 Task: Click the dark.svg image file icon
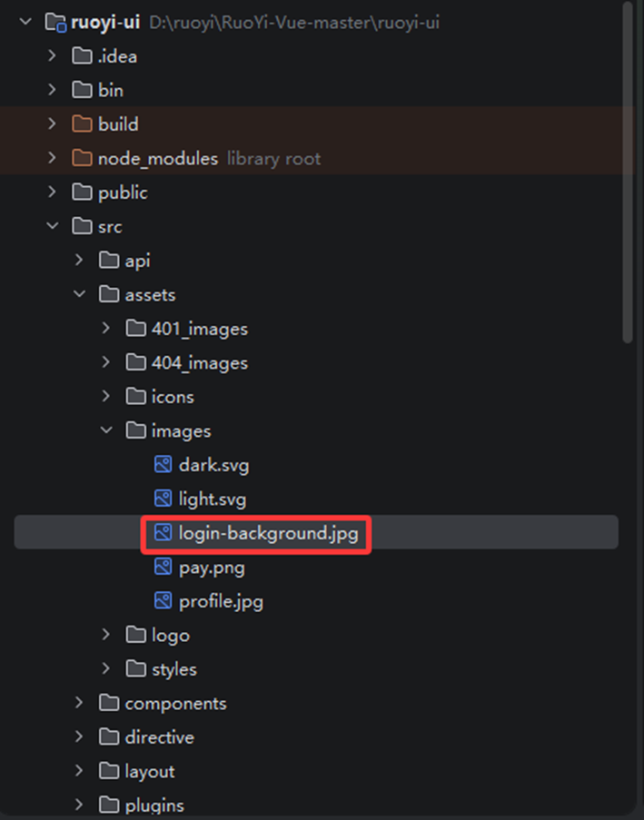coord(163,464)
